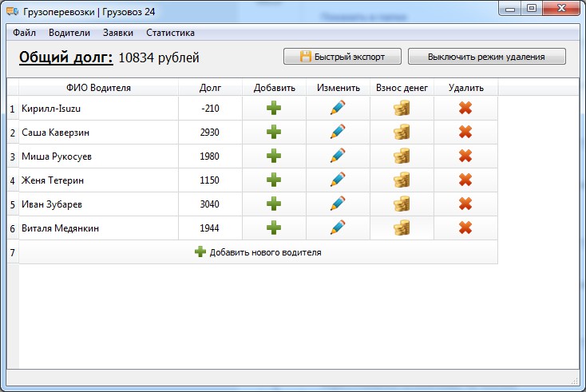The height and width of the screenshot is (392, 586).
Task: Select the name cell Миша Рукосуев
Action: [x=99, y=156]
